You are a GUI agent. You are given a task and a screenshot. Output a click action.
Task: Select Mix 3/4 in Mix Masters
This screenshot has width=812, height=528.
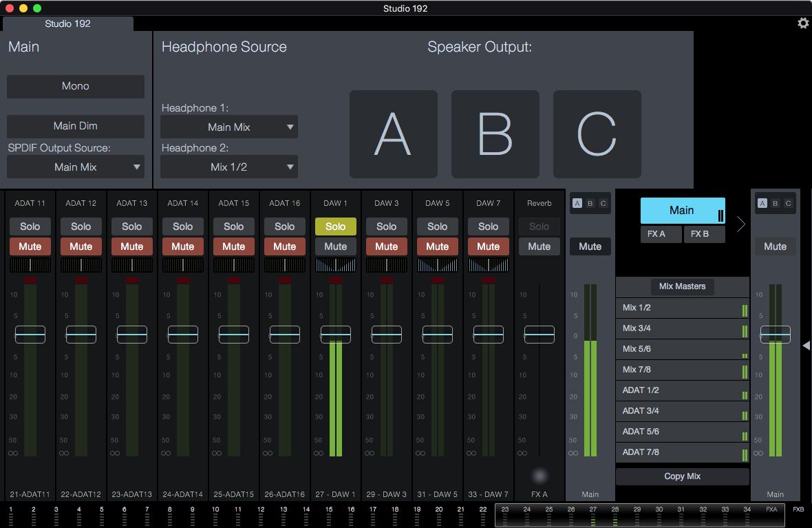tap(683, 328)
